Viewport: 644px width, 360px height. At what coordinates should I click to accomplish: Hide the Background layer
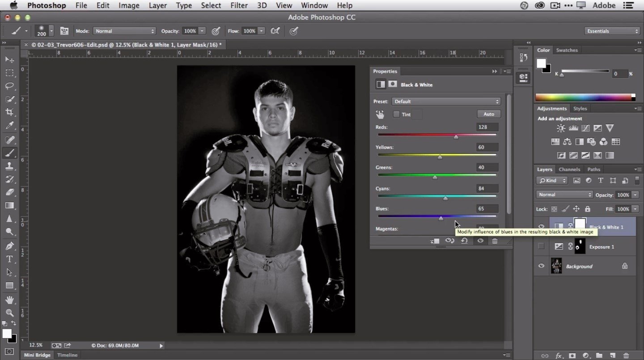[x=541, y=266]
